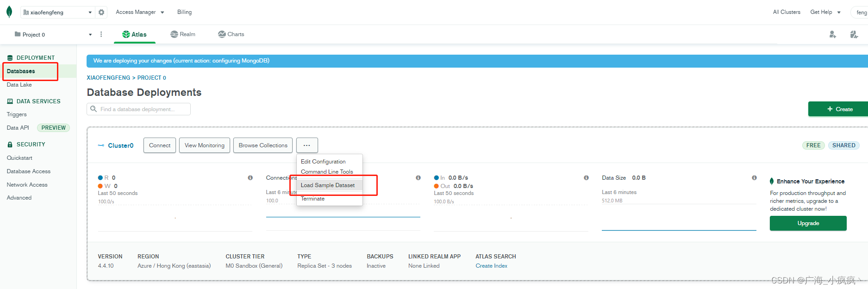Click the Create deployment button

pos(838,109)
